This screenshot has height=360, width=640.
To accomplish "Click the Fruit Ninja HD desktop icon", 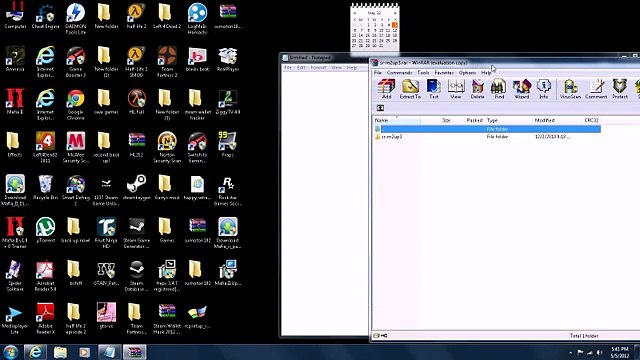I will pos(106,233).
